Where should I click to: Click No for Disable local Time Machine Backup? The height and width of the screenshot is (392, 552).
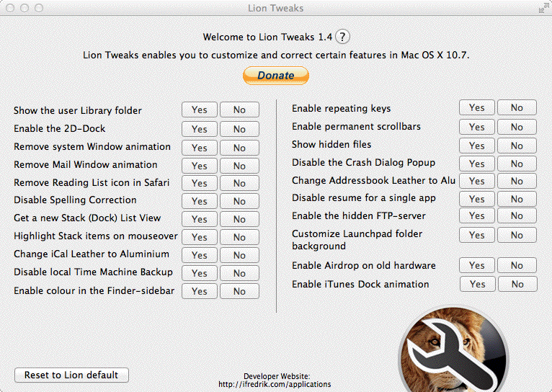(239, 273)
